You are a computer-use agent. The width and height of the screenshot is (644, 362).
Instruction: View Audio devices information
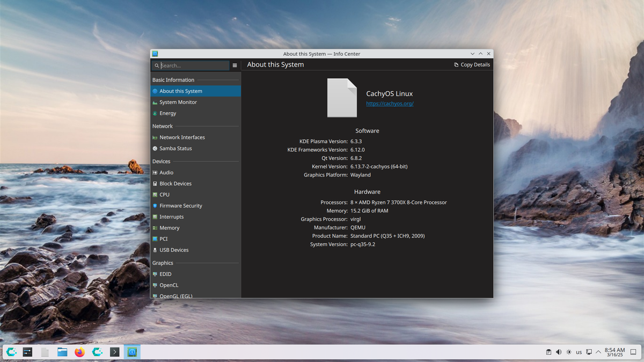pos(195,173)
